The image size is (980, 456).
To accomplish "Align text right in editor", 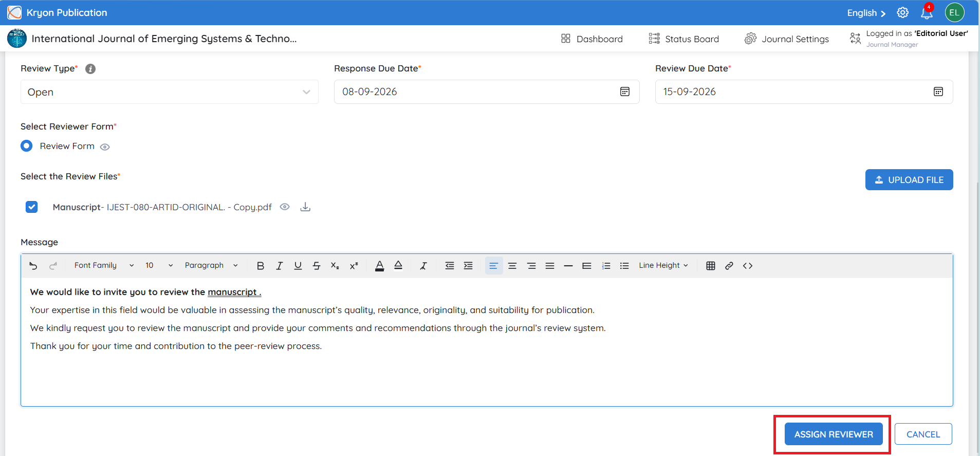I will (x=531, y=266).
